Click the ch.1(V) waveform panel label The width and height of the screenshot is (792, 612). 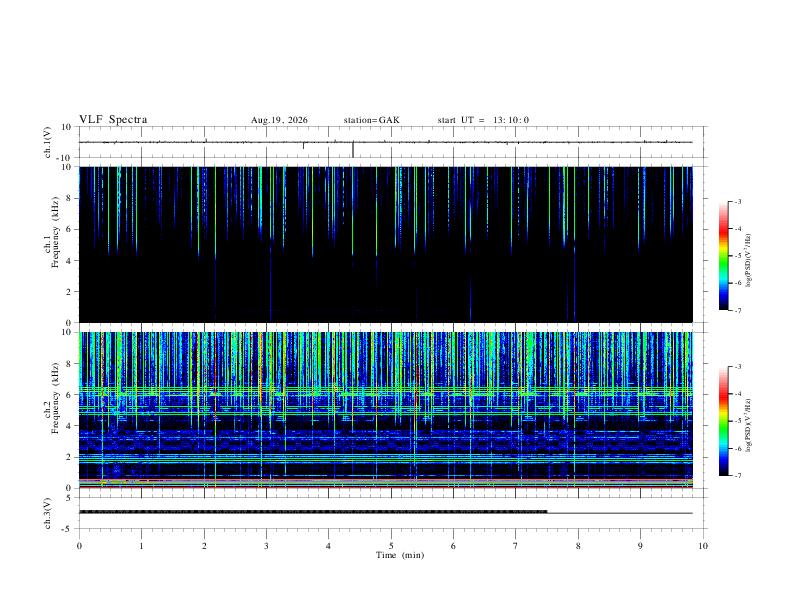coord(48,142)
